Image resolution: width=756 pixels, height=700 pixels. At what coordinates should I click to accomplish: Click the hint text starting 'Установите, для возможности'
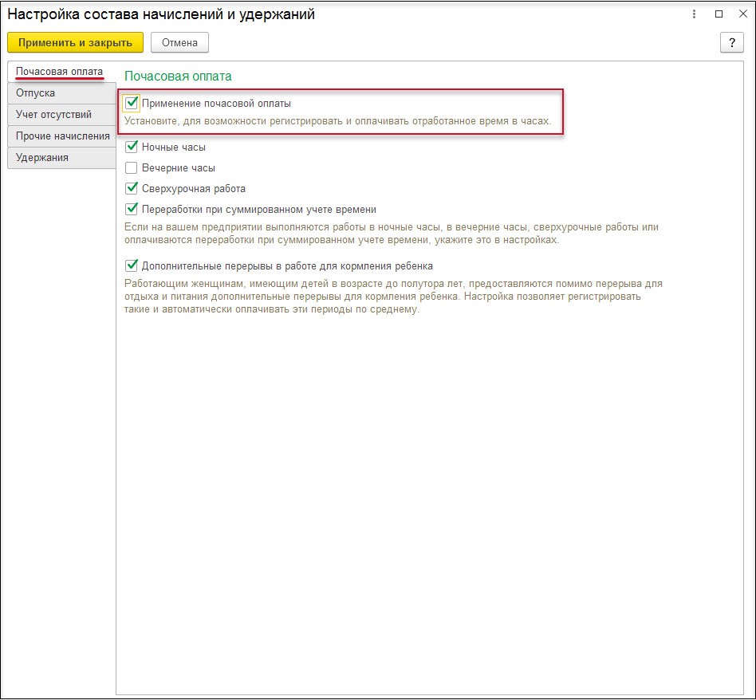337,121
